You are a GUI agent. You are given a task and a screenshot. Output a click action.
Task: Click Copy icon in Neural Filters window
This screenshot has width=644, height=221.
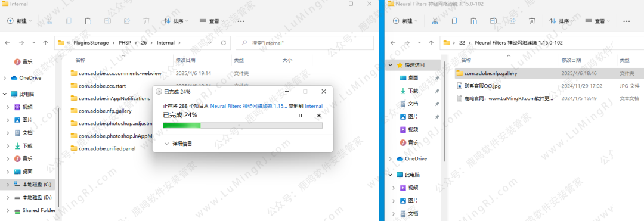[x=454, y=21]
